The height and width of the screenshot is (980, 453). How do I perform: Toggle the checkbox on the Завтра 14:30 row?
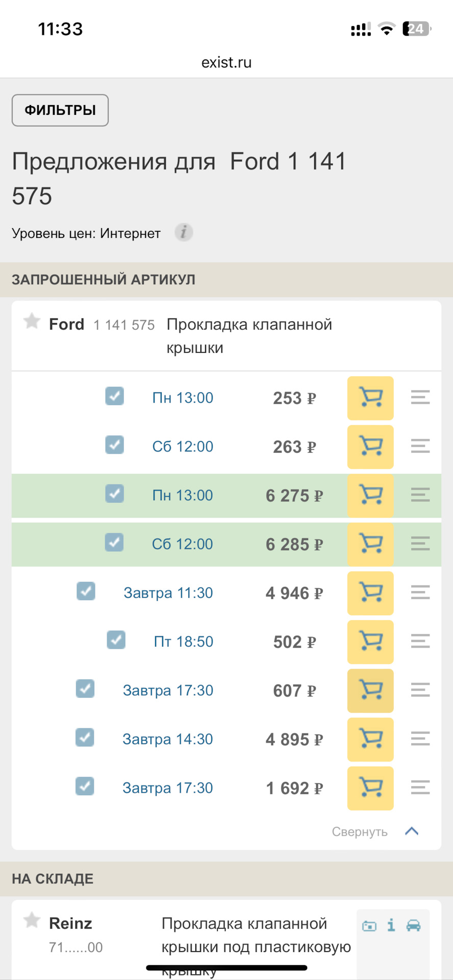click(x=85, y=738)
